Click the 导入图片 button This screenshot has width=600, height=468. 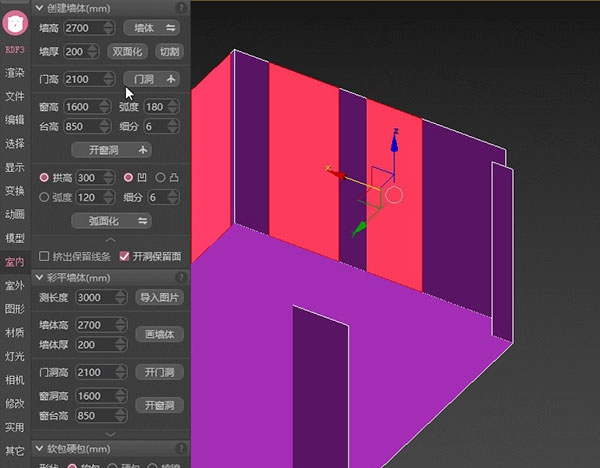159,297
